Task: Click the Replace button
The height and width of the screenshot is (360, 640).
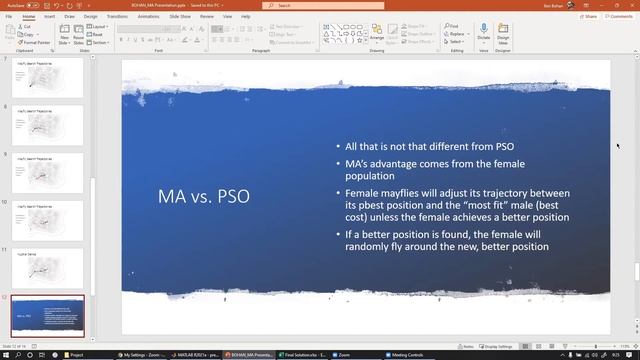Action: click(454, 34)
